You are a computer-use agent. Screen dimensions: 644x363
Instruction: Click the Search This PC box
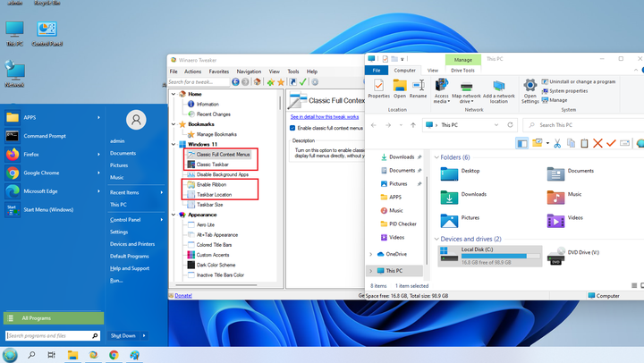pyautogui.click(x=585, y=125)
